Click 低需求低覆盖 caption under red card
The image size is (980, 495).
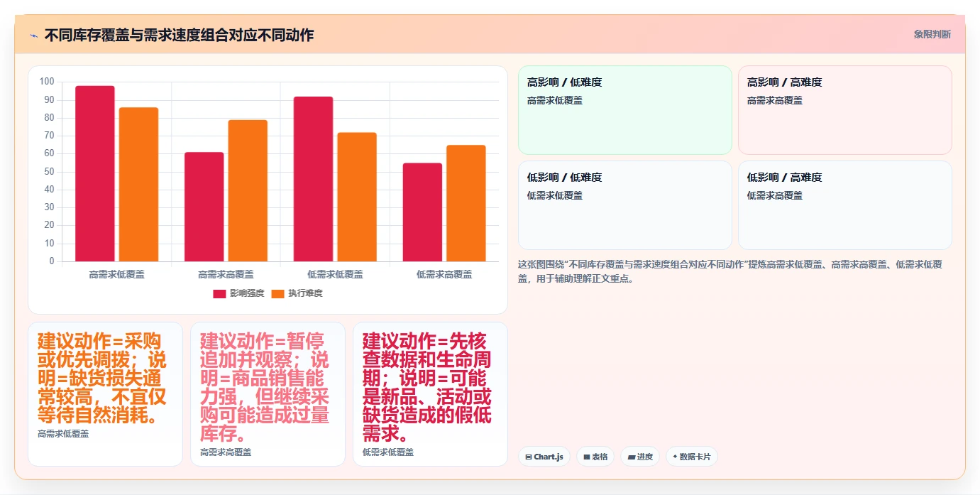(x=388, y=452)
